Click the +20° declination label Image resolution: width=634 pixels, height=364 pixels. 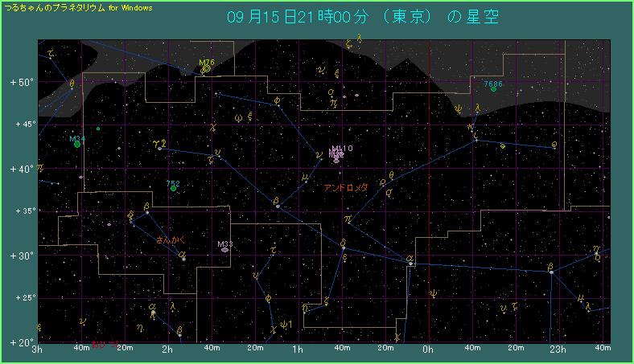21,342
